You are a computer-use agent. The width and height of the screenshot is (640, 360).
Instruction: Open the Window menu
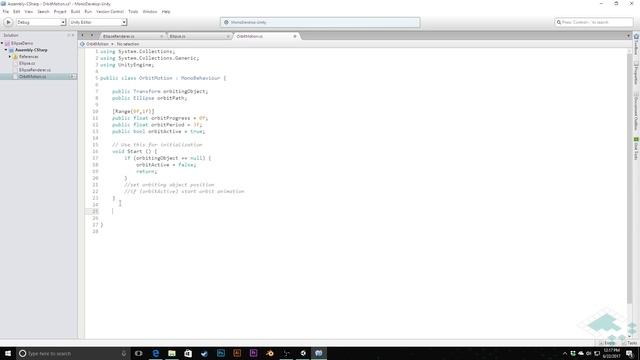150,11
